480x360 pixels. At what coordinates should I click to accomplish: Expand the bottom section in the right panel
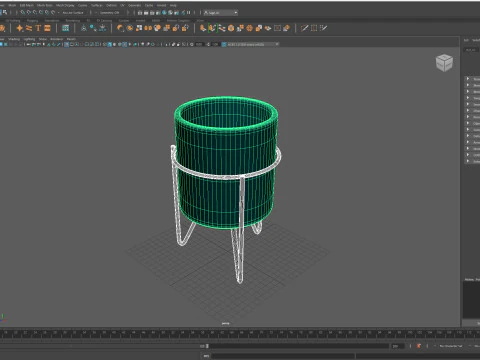tap(468, 161)
